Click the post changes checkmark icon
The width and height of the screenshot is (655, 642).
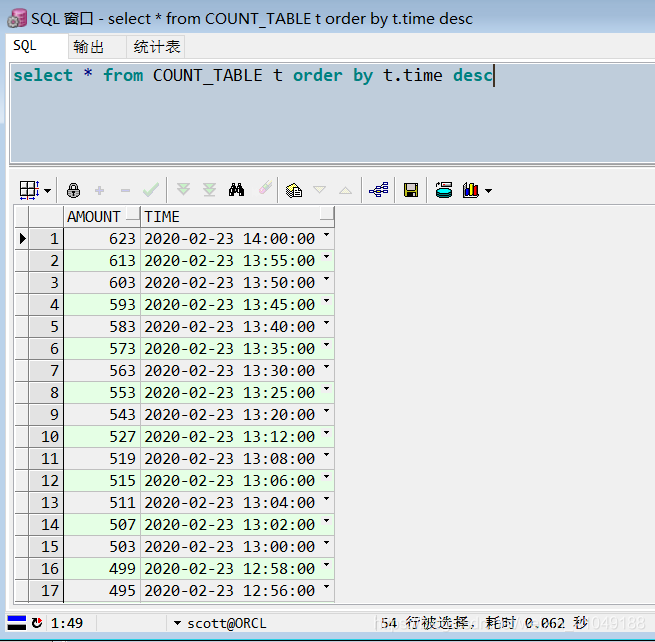(151, 190)
